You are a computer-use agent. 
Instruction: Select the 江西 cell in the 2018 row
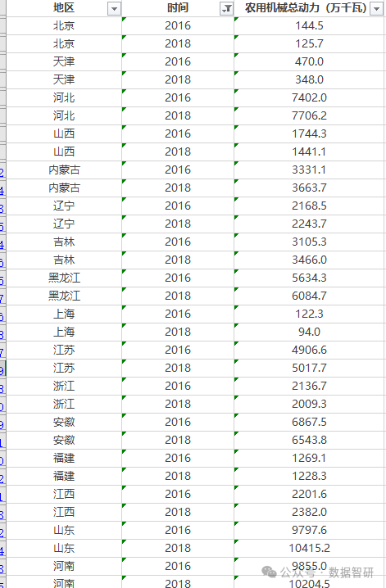tap(64, 512)
